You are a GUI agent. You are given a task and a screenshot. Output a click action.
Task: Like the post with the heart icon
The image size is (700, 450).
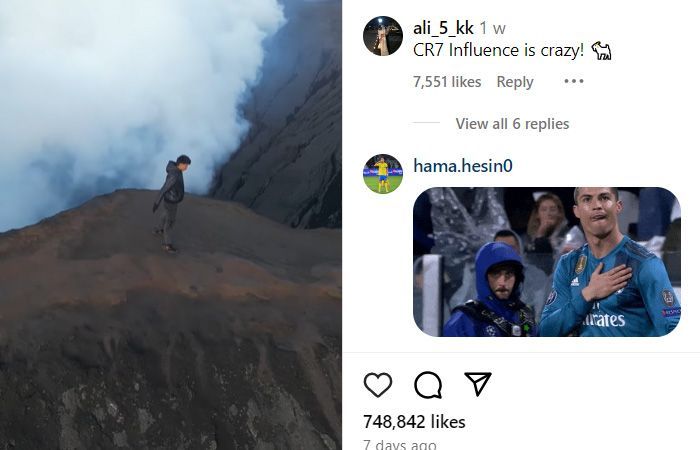(x=378, y=384)
